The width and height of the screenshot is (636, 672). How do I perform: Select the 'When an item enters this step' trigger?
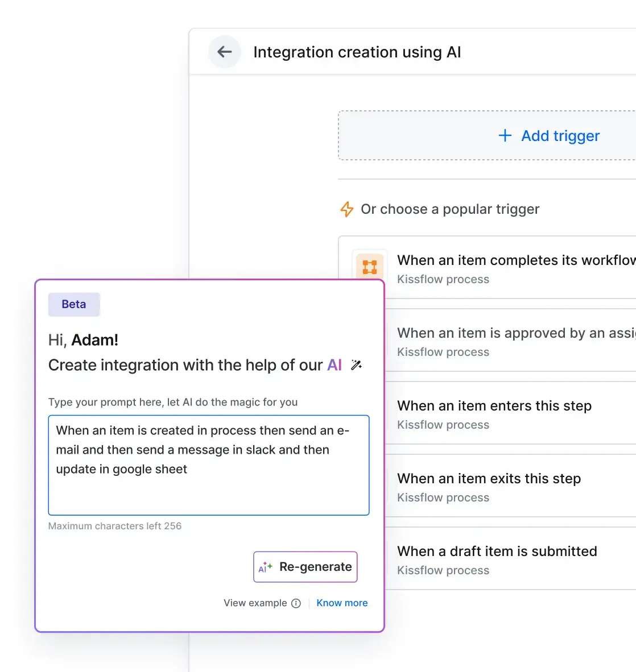point(494,406)
